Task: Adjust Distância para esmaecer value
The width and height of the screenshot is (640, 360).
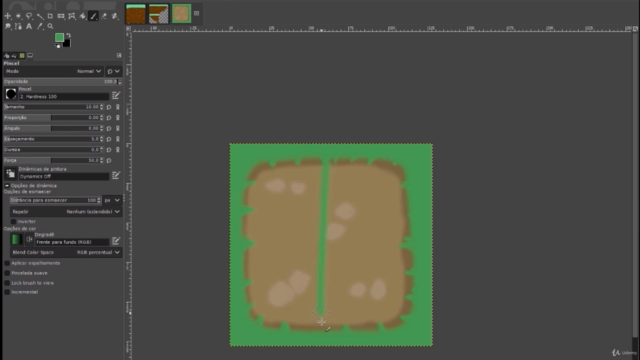Action: (55, 200)
